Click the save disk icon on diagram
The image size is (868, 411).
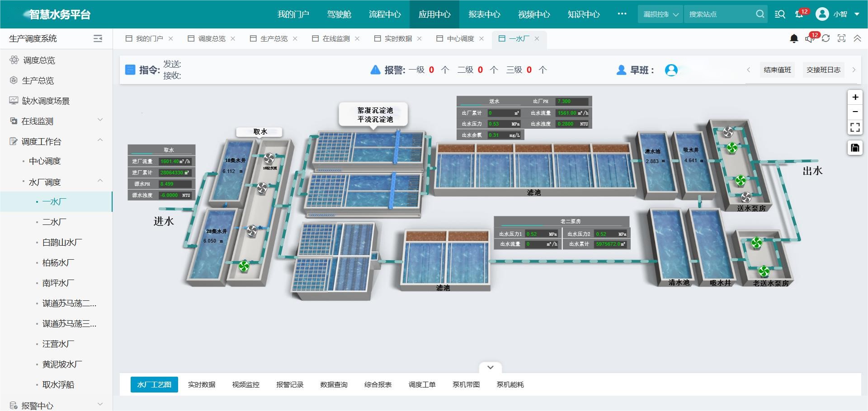(x=855, y=148)
